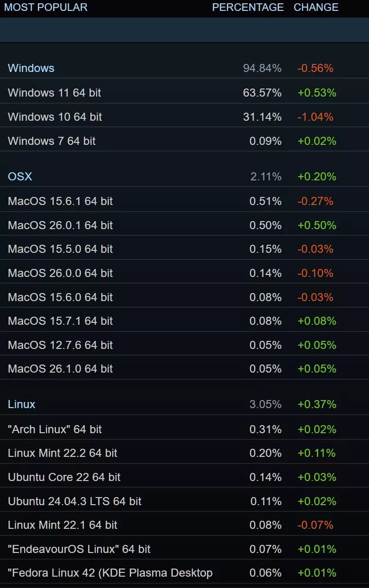Viewport: 369px width, 588px height.
Task: Click the MOST POPULAR column header
Action: (46, 8)
